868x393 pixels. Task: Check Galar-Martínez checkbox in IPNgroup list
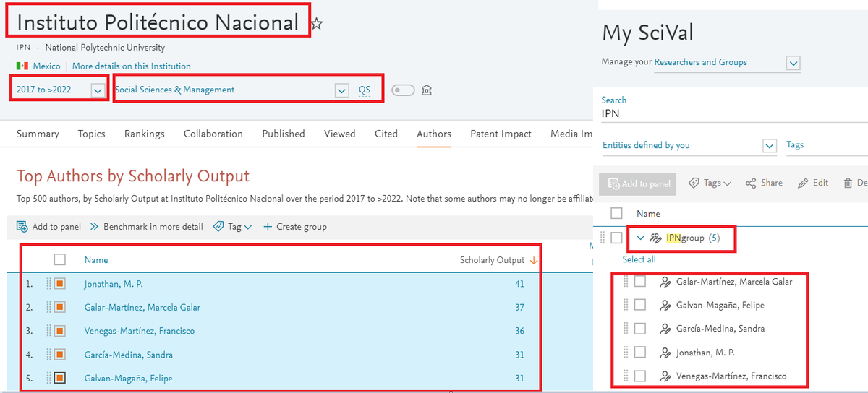pyautogui.click(x=640, y=282)
